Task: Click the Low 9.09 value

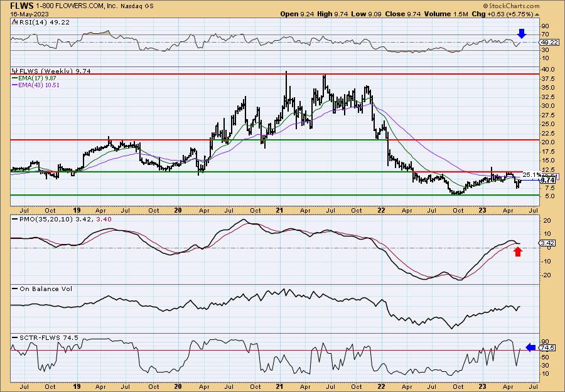Action: (367, 14)
